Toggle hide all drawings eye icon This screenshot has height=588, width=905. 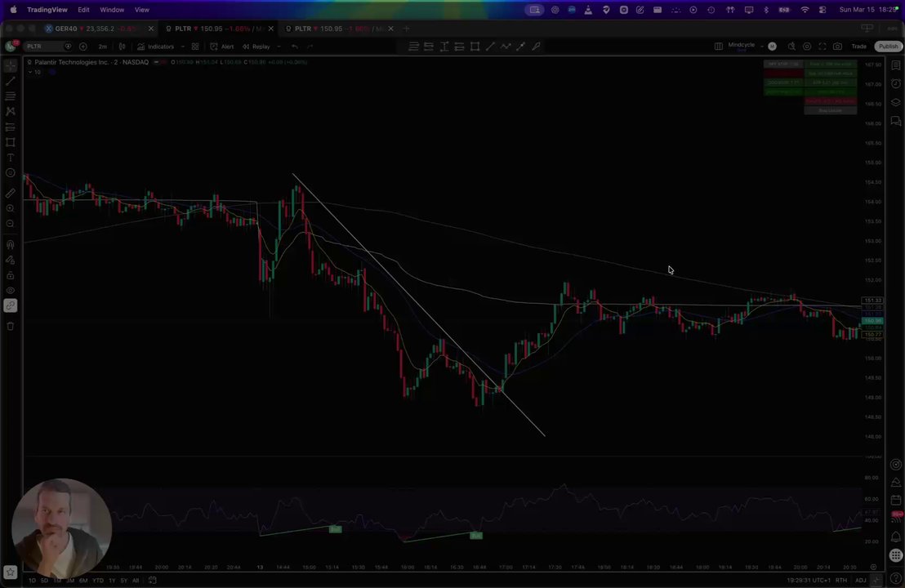point(11,290)
